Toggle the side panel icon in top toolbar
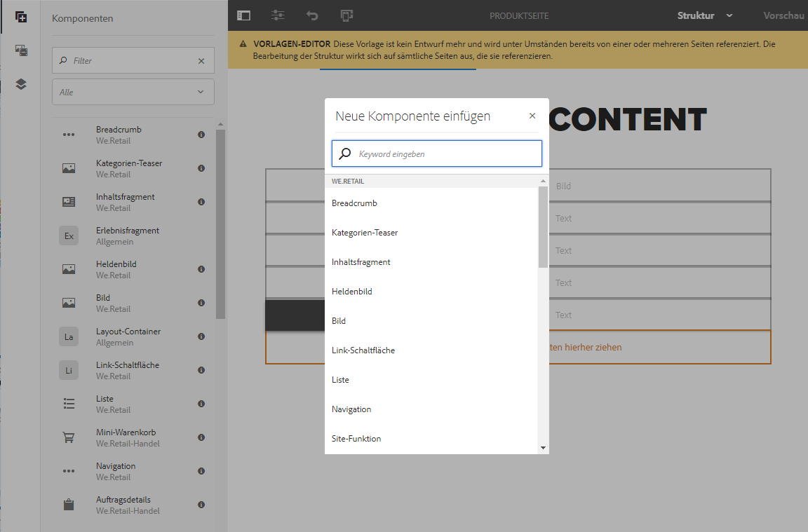 pyautogui.click(x=244, y=15)
